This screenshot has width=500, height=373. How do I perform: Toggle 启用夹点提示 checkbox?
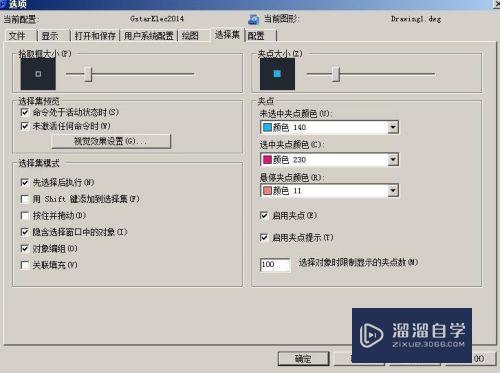[x=264, y=237]
